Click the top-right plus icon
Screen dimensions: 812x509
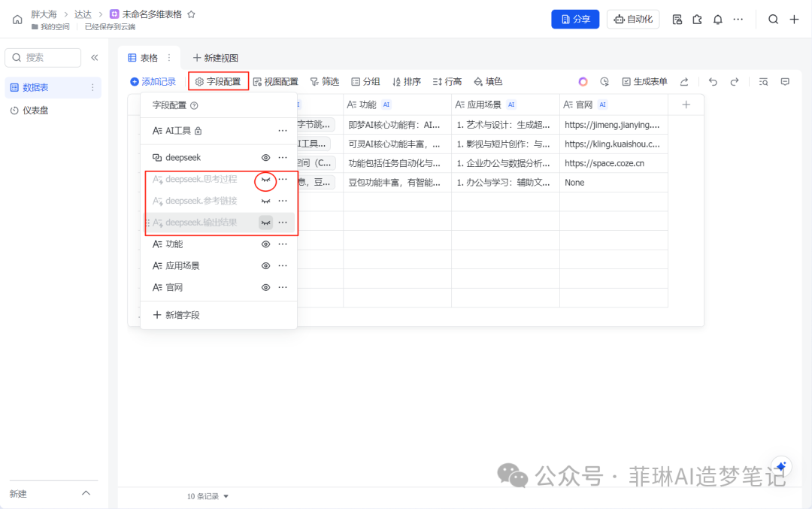coord(794,20)
